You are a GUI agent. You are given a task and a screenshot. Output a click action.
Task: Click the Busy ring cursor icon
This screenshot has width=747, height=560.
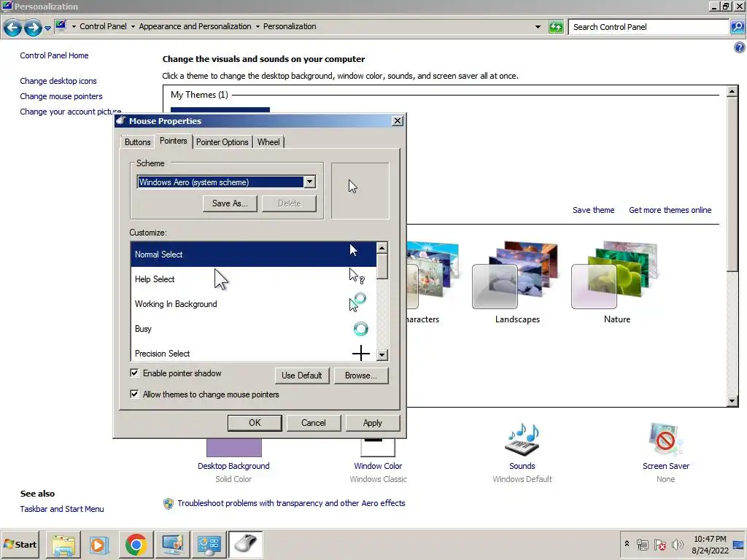pos(360,329)
